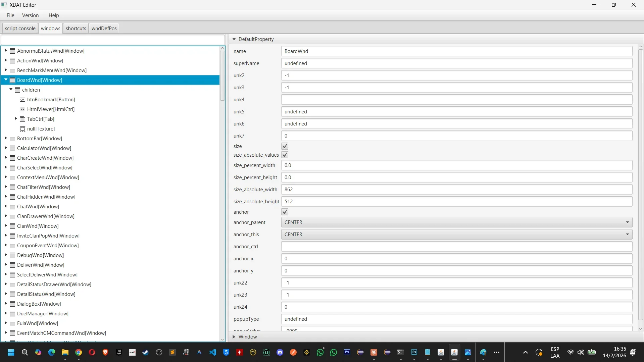The height and width of the screenshot is (362, 644).
Task: Open Visual Studio Code from taskbar
Action: click(213, 352)
